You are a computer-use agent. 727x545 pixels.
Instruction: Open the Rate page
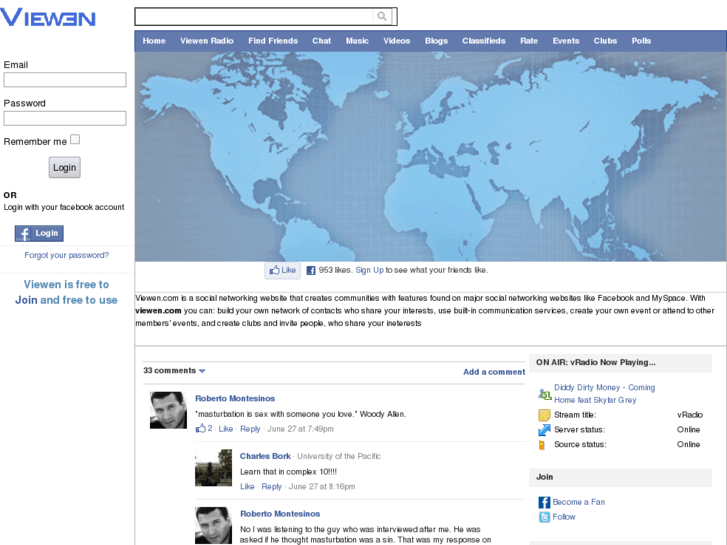point(529,41)
